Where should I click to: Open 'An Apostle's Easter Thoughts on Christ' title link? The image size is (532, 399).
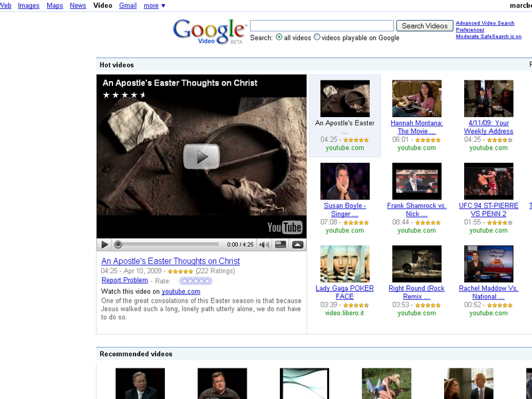coord(171,261)
